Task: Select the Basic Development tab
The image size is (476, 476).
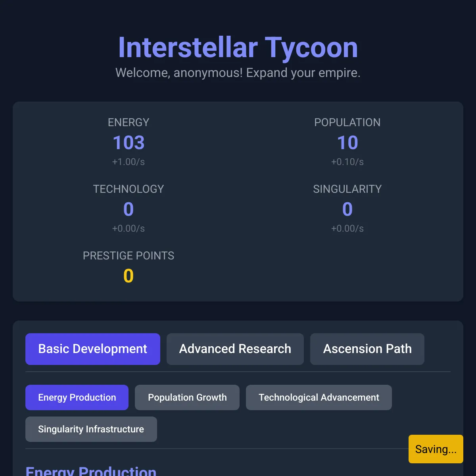Action: tap(92, 349)
